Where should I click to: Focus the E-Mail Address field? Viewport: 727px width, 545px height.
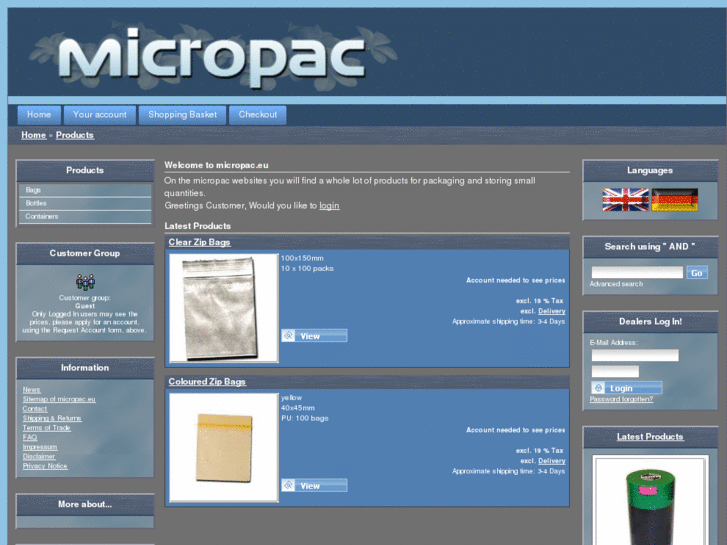click(635, 355)
